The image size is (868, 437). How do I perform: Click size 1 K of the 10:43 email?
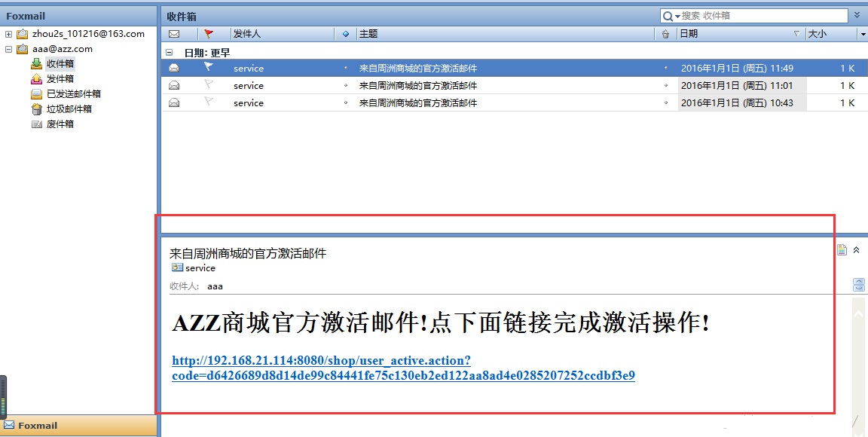tap(848, 103)
